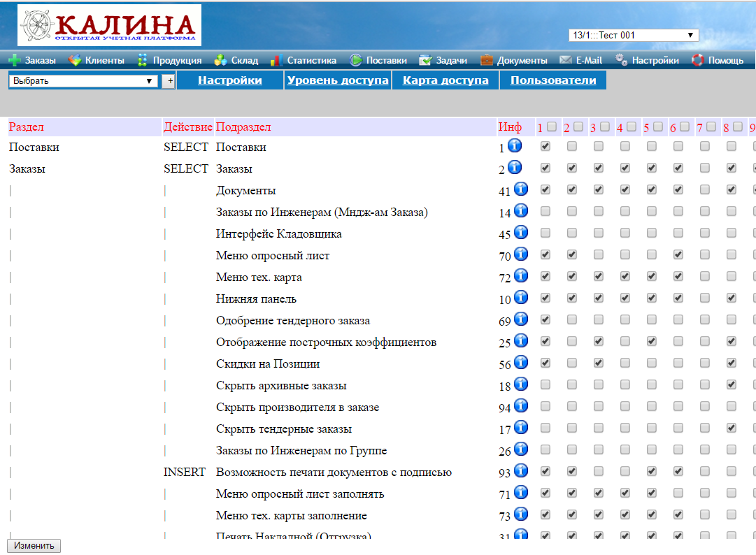Screen dimensions: 756x555
Task: Toggle header checkbox for column 1
Action: pos(552,127)
